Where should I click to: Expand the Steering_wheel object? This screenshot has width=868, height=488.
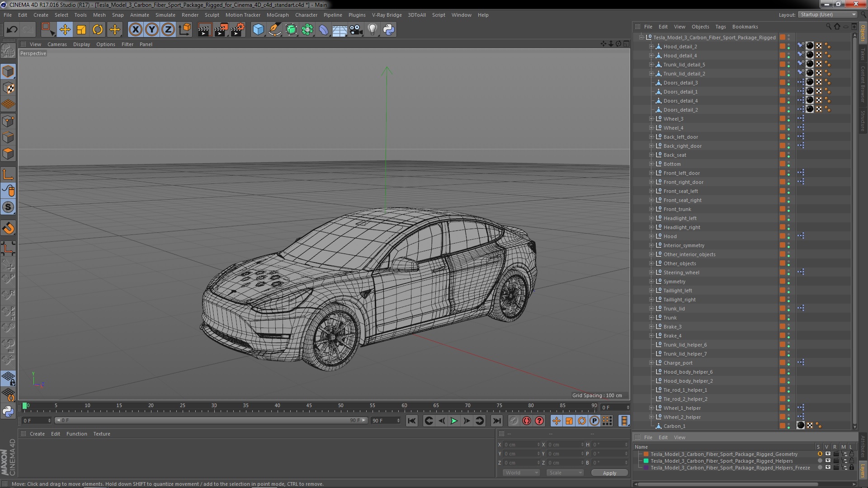(651, 272)
